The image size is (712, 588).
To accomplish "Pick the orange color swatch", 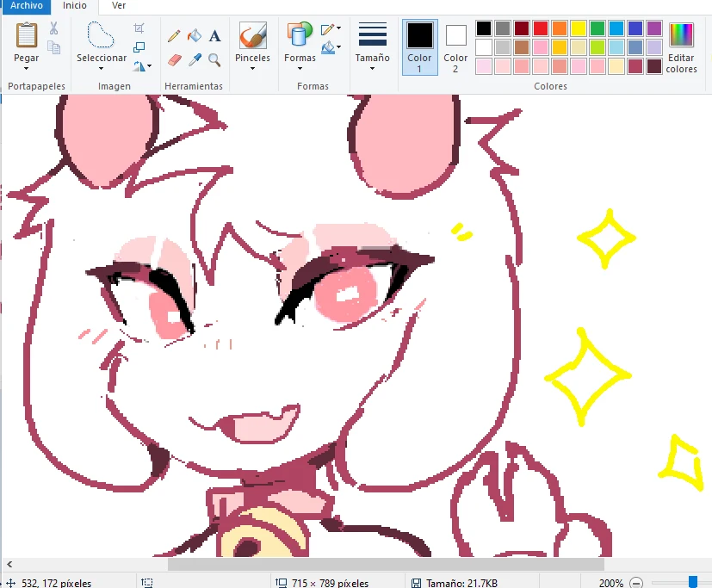I will pyautogui.click(x=560, y=28).
